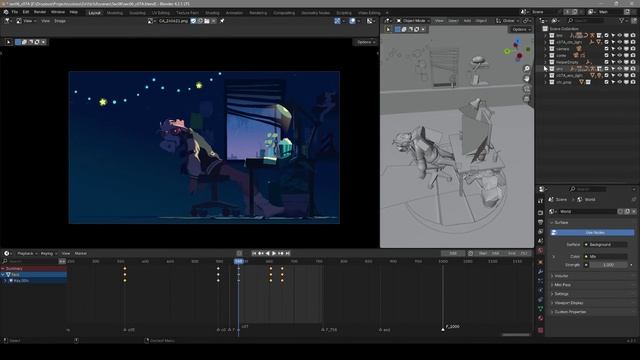Image resolution: width=640 pixels, height=360 pixels.
Task: Toggle viewport eye for the camera collection
Action: (620, 49)
